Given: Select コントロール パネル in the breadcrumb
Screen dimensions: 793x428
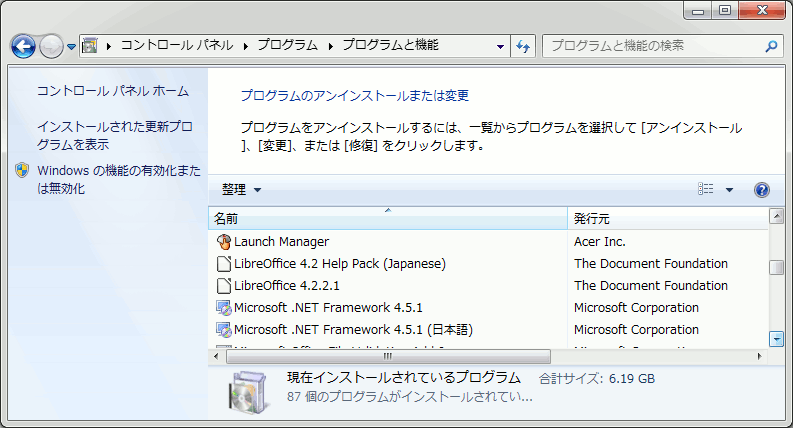Looking at the screenshot, I should 176,46.
